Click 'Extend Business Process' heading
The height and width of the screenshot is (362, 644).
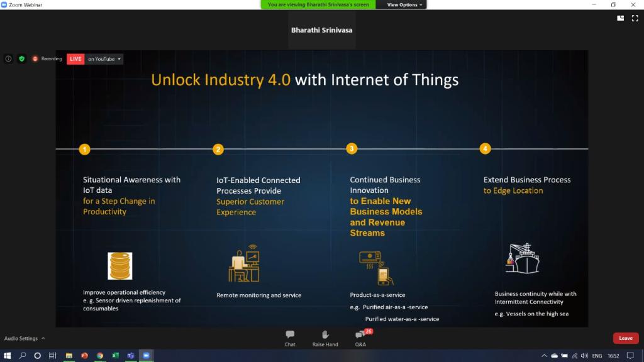click(527, 180)
